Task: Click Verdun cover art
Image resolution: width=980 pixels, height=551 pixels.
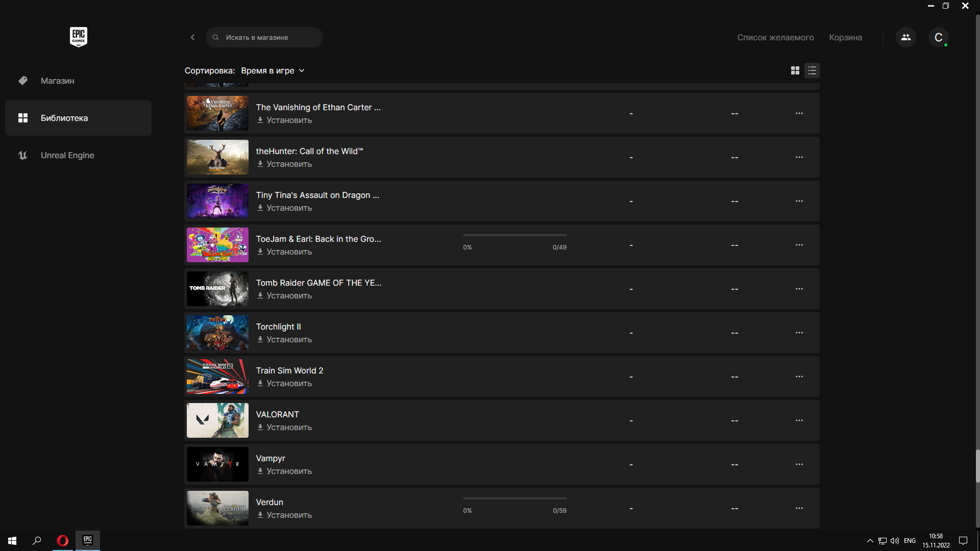Action: (x=217, y=508)
